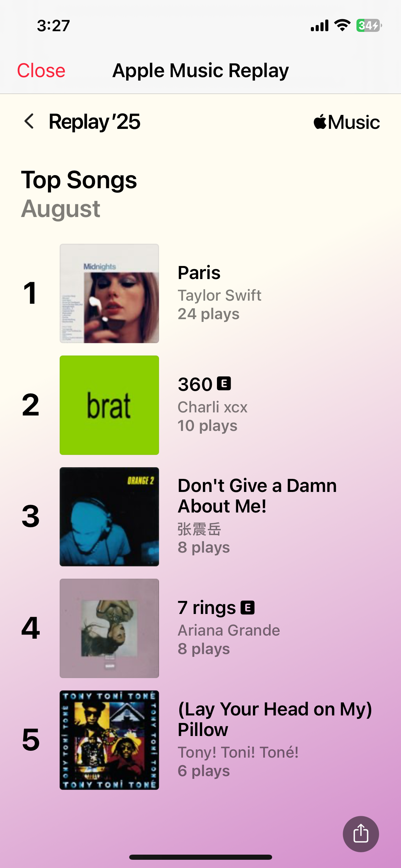Tap the Orange 2 album cover
Viewport: 401px width, 868px height.
tap(109, 517)
